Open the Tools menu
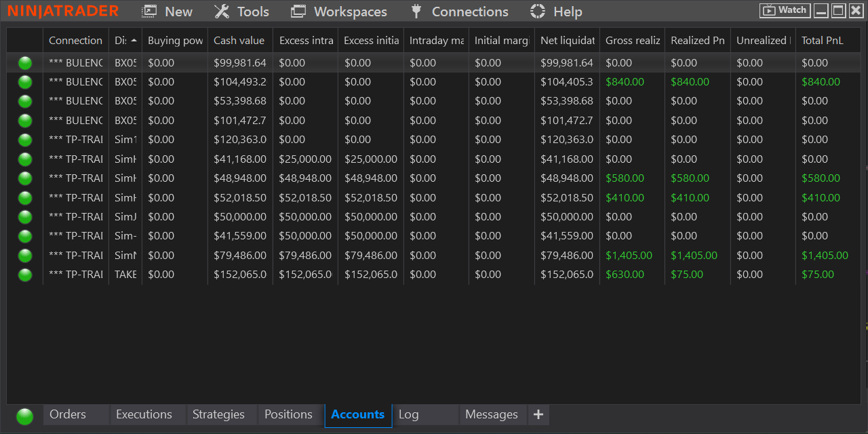 (x=241, y=12)
